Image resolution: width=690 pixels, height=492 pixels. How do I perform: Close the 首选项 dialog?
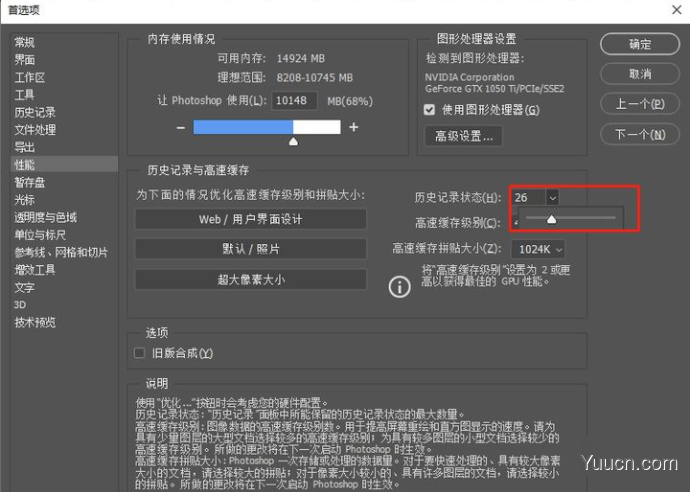click(677, 10)
